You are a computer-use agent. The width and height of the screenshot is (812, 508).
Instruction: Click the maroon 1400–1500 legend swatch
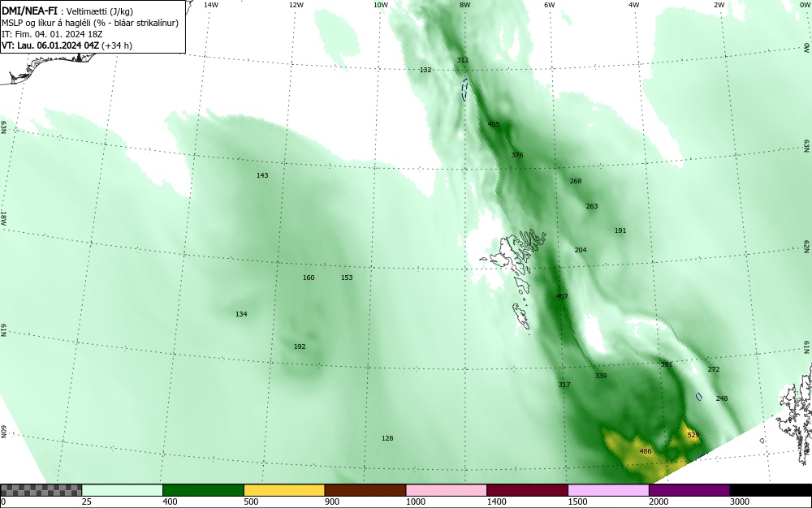pyautogui.click(x=527, y=490)
